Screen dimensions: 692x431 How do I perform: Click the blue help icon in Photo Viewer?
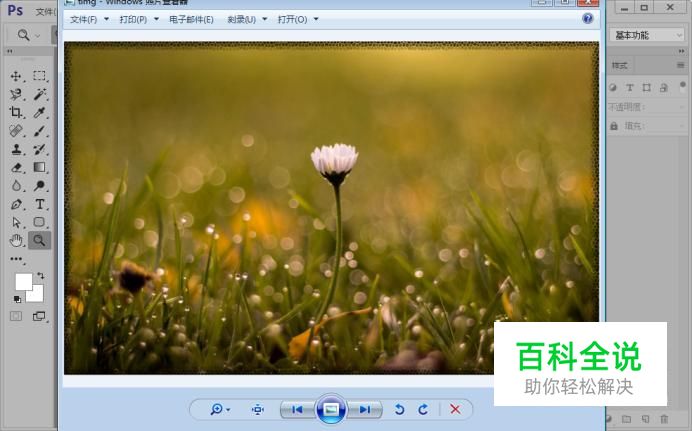click(587, 19)
